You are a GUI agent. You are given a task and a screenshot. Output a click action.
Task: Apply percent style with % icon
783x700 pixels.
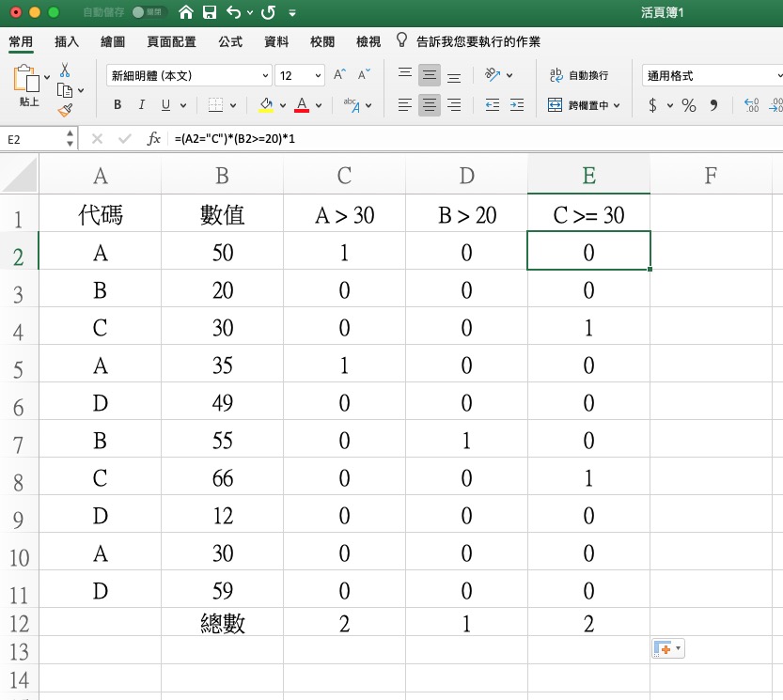tap(689, 105)
